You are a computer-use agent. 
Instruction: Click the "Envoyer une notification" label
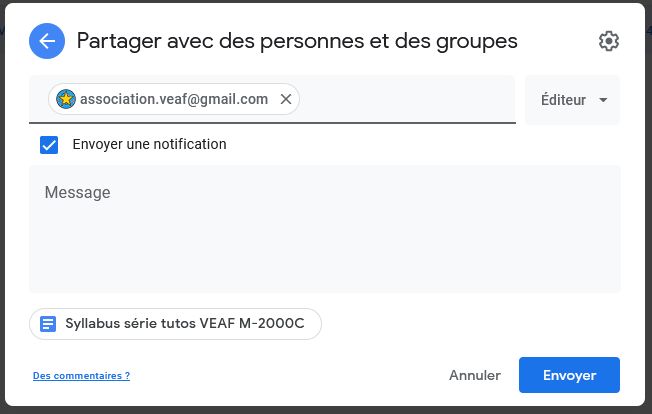pos(149,144)
